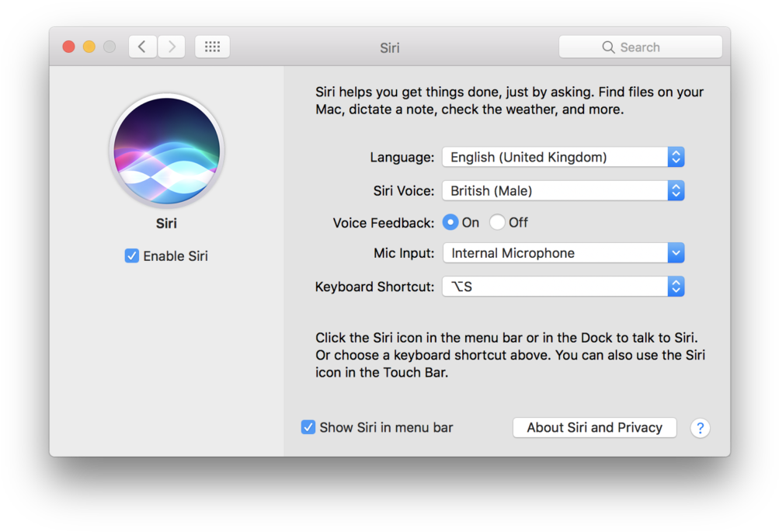
Task: Minimize the Siri window with yellow button
Action: 89,47
